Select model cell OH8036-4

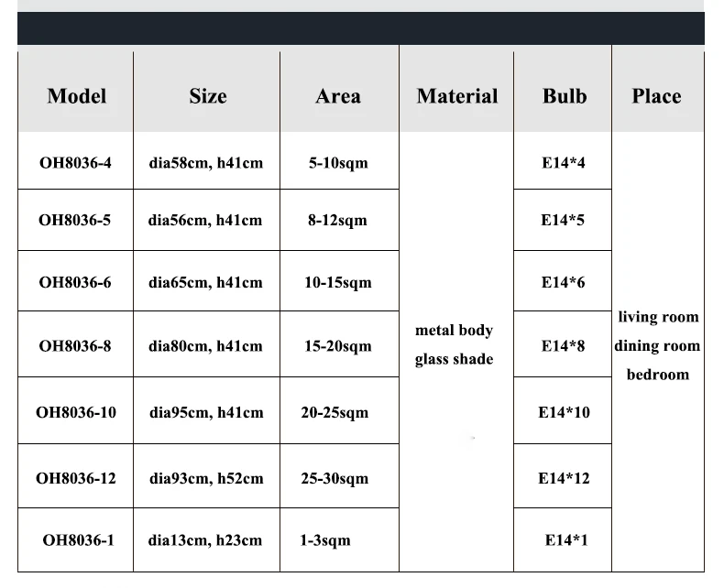76,162
